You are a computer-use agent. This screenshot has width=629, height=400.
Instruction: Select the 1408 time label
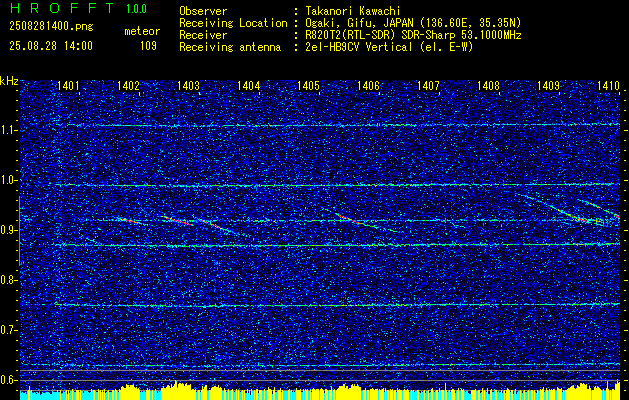pyautogui.click(x=489, y=85)
